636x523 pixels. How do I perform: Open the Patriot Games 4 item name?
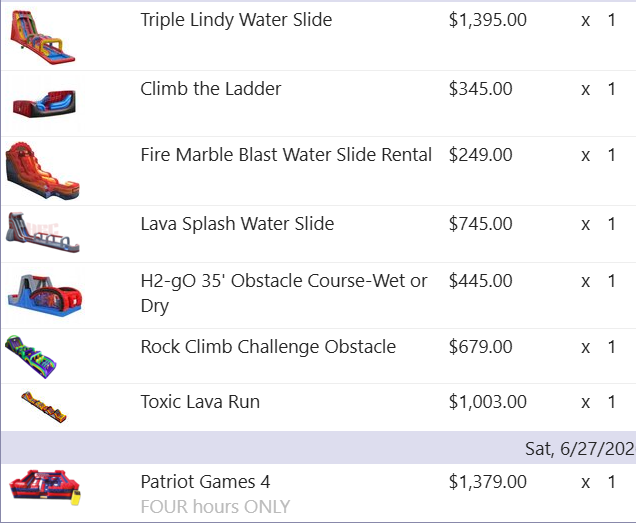(x=205, y=482)
